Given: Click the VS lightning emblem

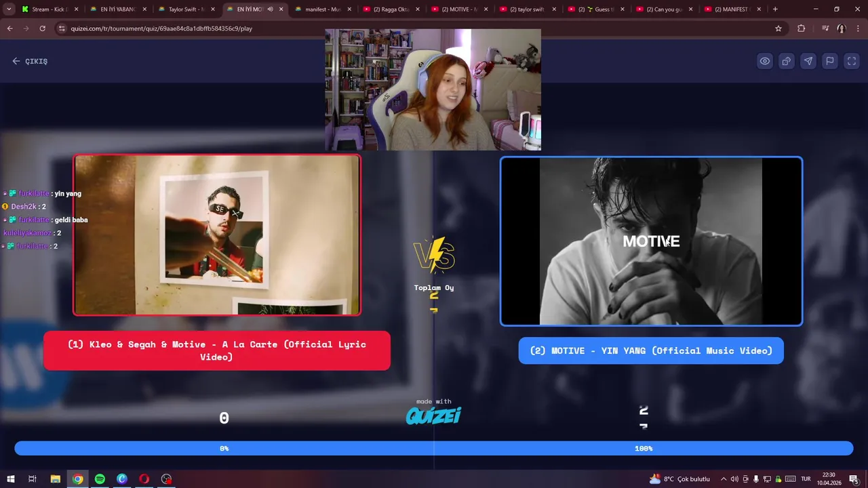Looking at the screenshot, I should tap(434, 255).
